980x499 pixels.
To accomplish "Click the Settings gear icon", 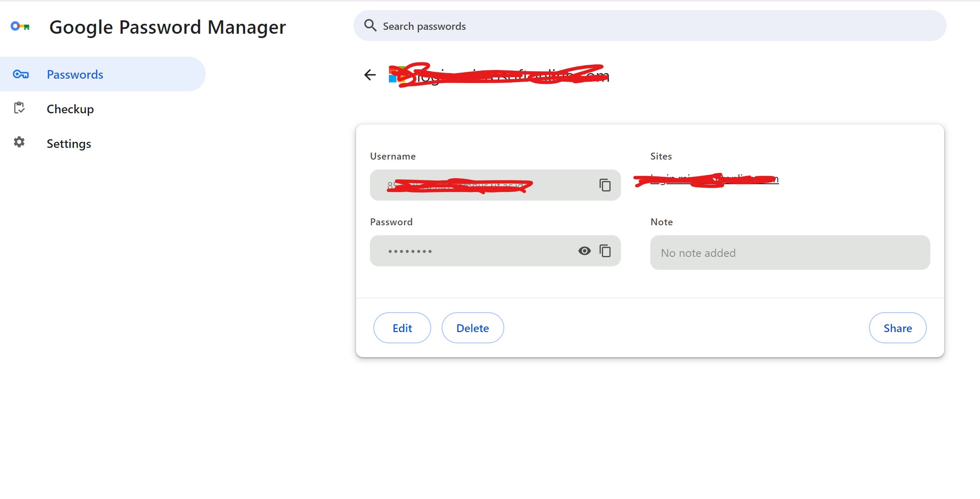I will [x=19, y=142].
